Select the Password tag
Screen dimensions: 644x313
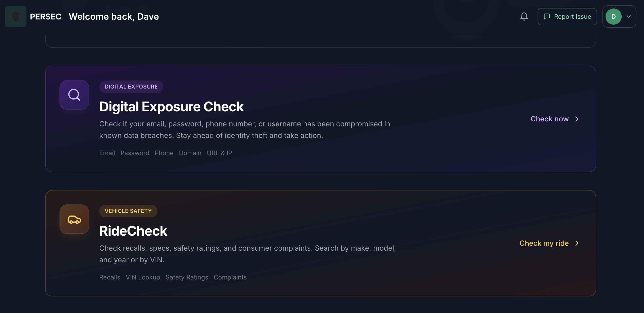pos(135,153)
